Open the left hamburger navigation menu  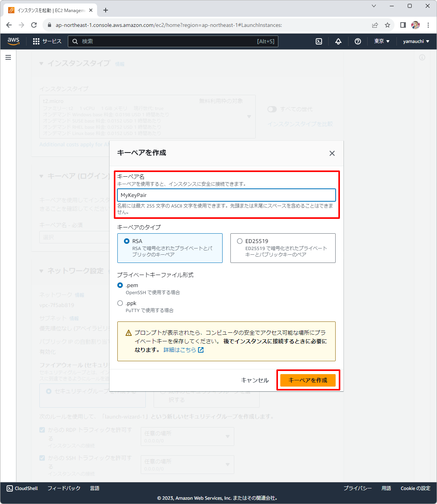point(8,57)
